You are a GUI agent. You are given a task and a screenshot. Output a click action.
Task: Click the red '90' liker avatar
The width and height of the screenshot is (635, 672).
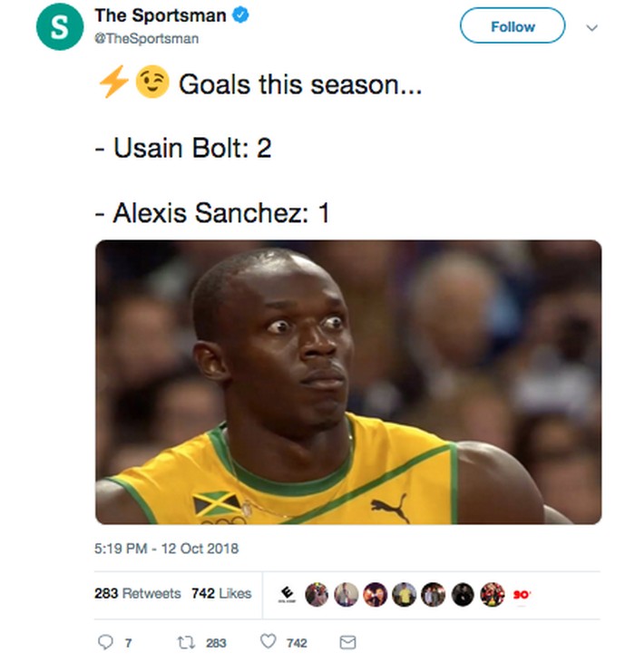(x=522, y=594)
